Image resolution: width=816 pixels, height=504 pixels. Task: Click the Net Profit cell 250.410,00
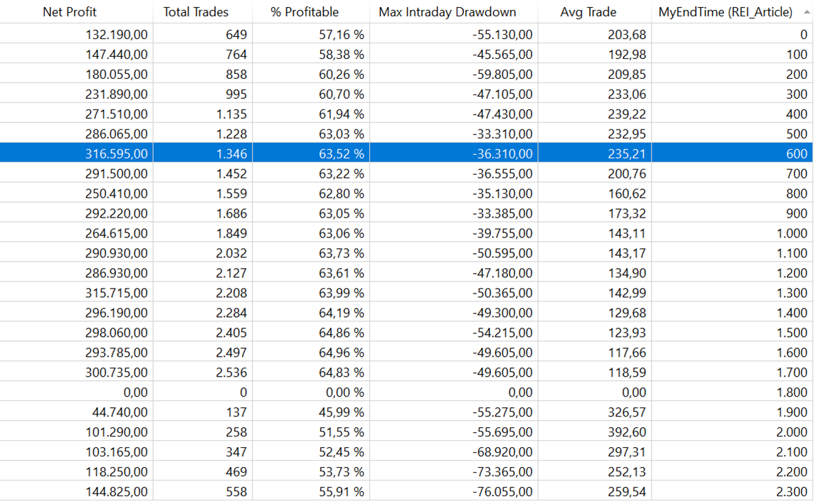point(117,193)
